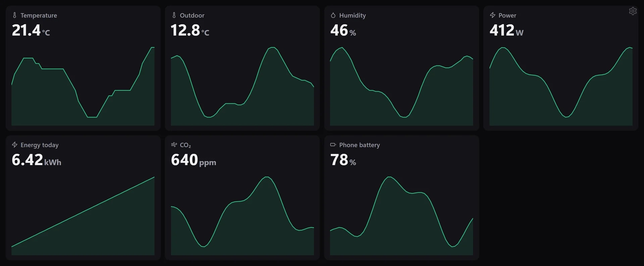Click the 412 W power value
The height and width of the screenshot is (266, 644).
[x=506, y=30]
